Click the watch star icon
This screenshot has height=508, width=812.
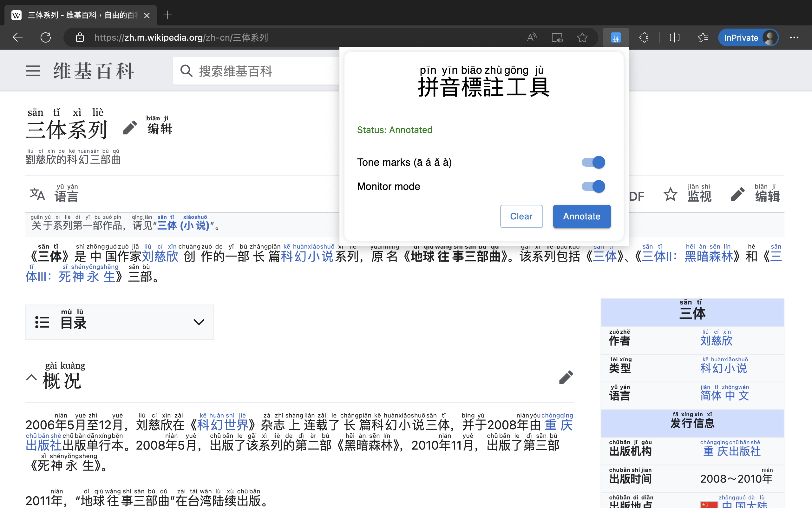point(670,195)
